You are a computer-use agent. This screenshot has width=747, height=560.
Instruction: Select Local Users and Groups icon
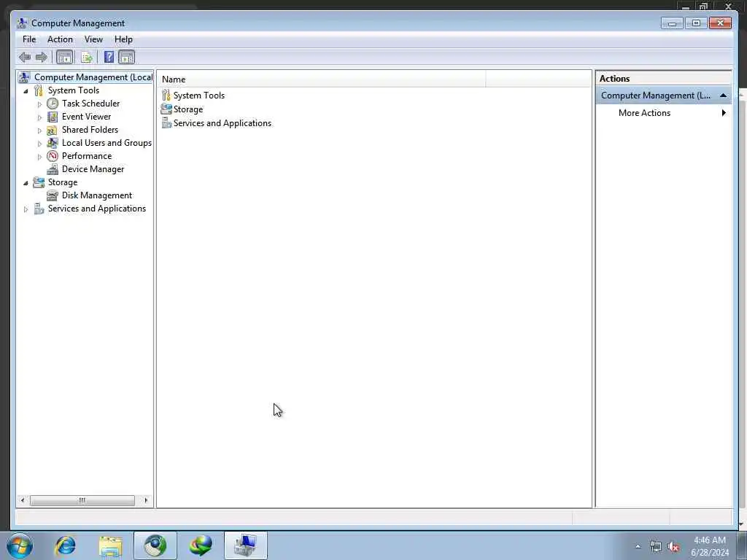(53, 143)
